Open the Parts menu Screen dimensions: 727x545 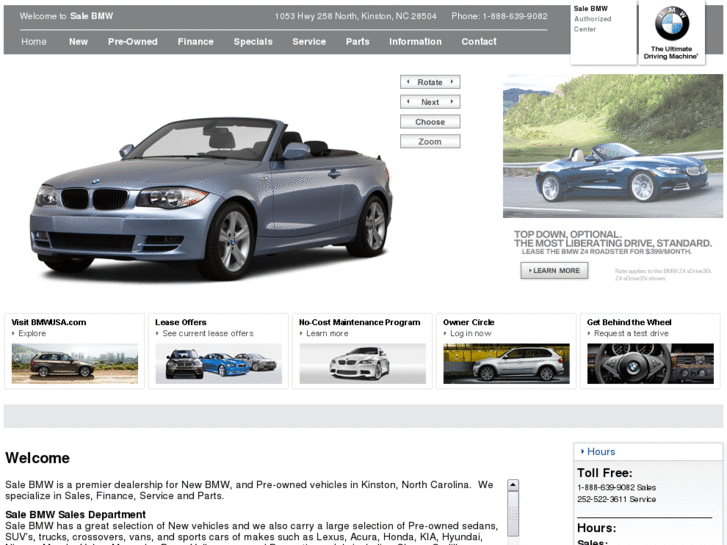pos(357,42)
